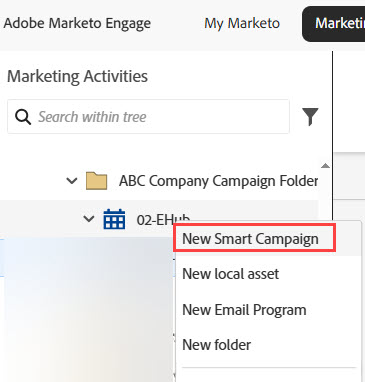Select New folder menu option
Image resolution: width=365 pixels, height=382 pixels.
pos(217,345)
